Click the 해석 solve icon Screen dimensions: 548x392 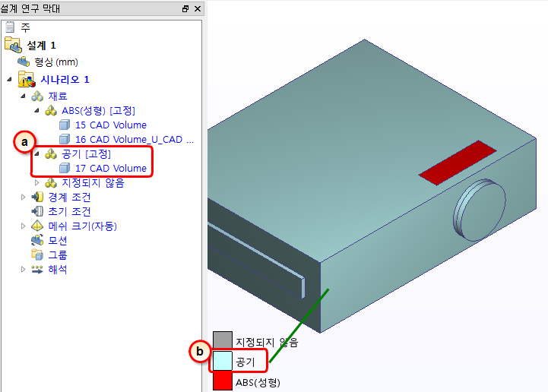(x=37, y=270)
